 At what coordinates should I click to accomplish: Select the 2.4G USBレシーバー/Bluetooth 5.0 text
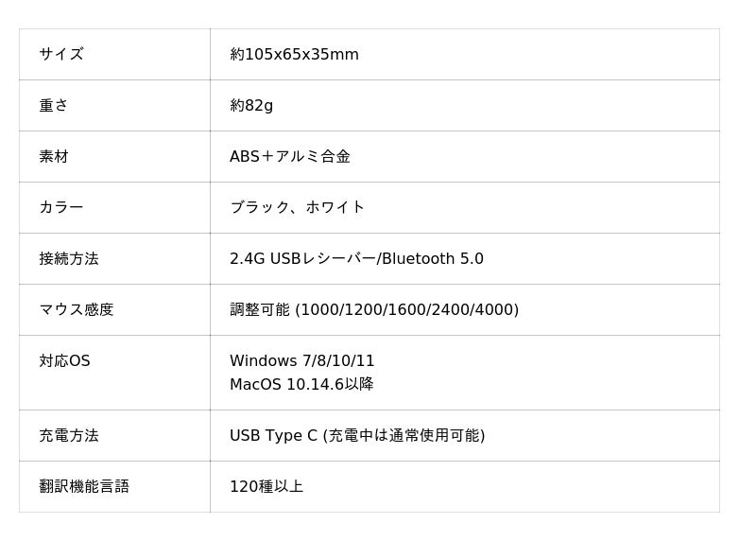point(356,258)
